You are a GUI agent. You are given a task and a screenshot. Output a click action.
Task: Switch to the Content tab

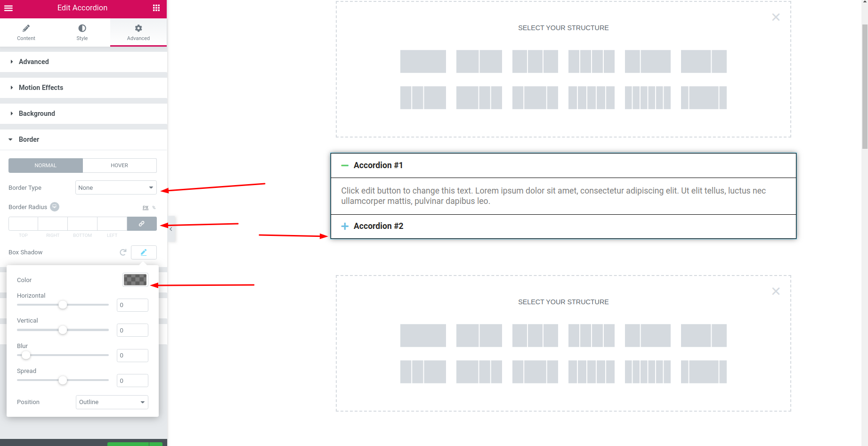tap(26, 32)
